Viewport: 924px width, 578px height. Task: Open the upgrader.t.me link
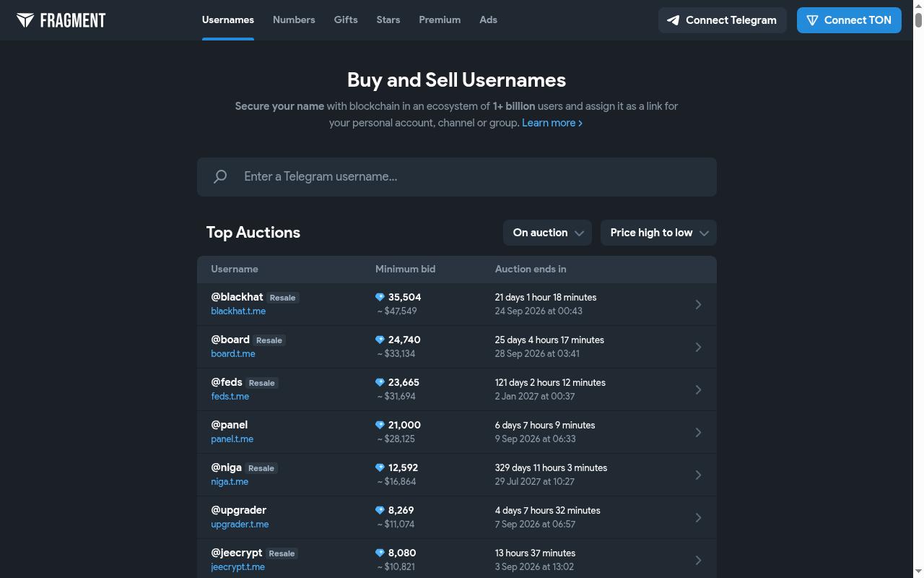click(x=240, y=525)
